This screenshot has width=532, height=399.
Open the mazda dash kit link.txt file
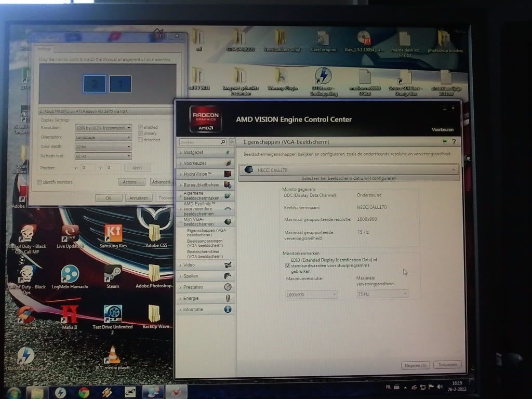(405, 44)
